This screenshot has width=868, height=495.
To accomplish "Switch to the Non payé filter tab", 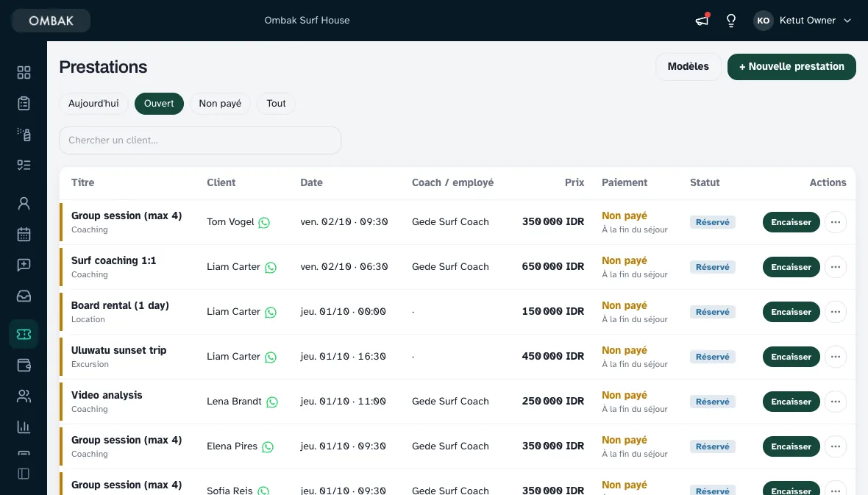I will coord(221,104).
